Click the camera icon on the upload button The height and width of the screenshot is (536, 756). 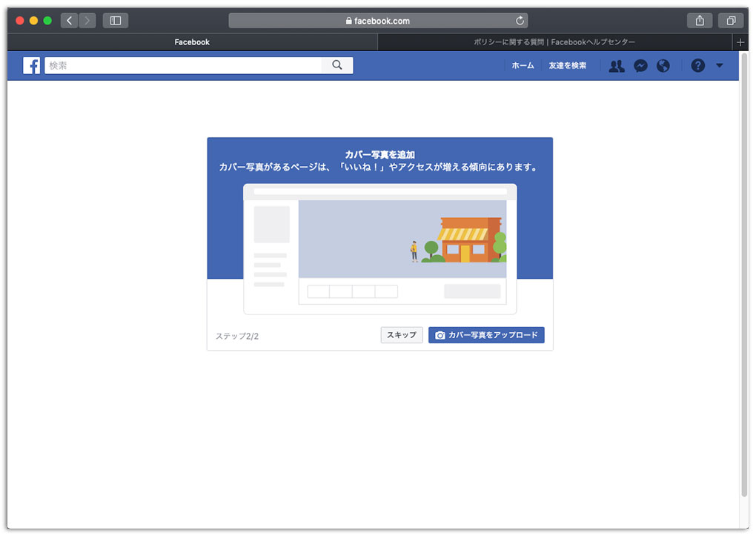coord(439,334)
